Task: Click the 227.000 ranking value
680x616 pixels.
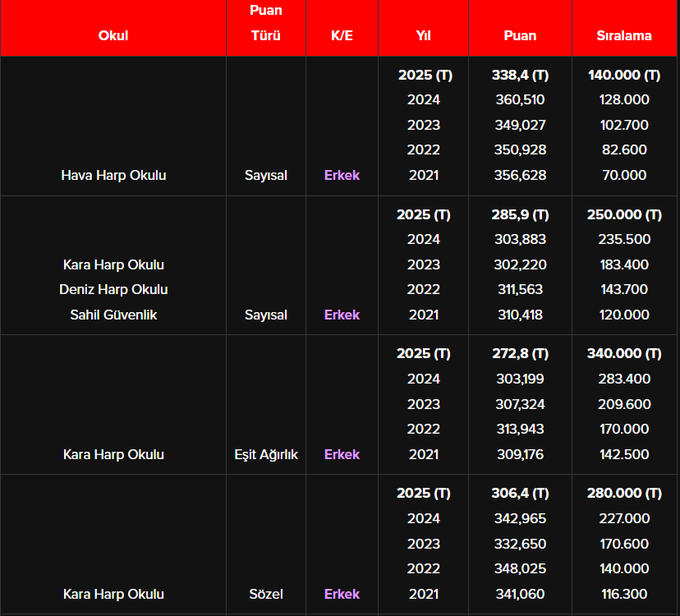Action: [x=624, y=519]
